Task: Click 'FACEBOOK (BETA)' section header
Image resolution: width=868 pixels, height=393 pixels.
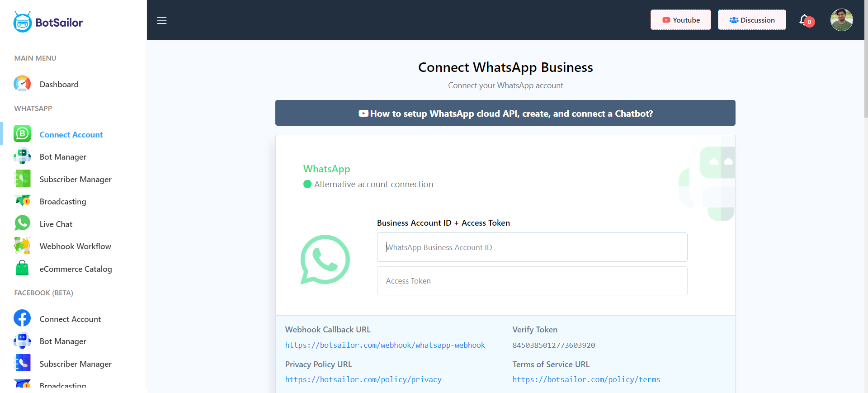Action: [x=44, y=293]
